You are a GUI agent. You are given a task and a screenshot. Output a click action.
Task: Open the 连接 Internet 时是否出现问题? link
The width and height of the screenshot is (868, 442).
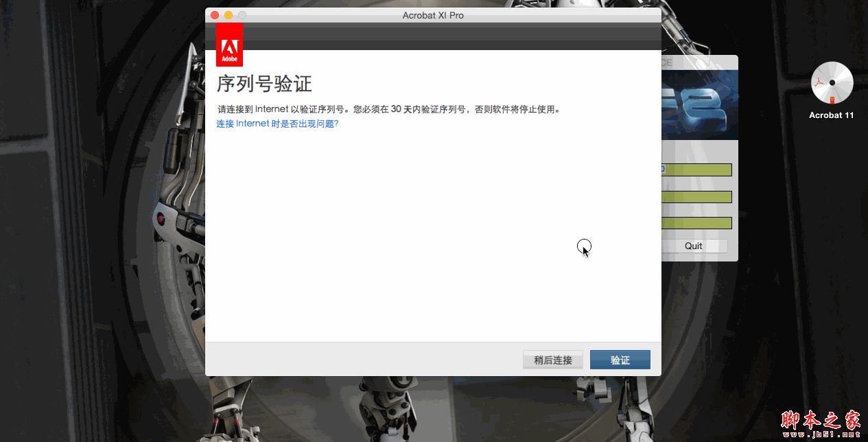(277, 124)
